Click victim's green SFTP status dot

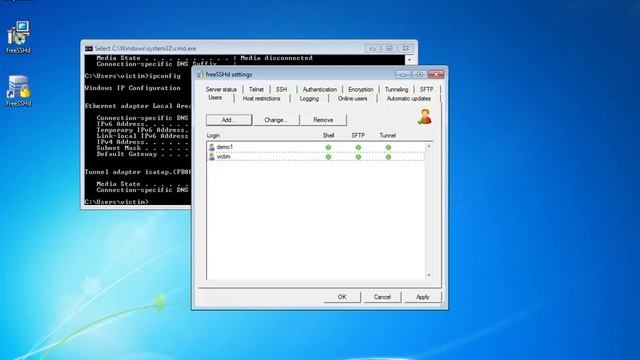tap(358, 157)
